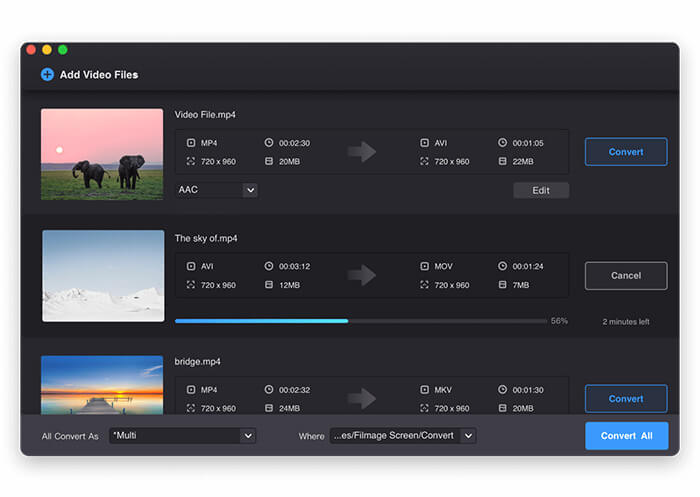This screenshot has width=700, height=497.
Task: Click the clock duration icon beside 00:02:30
Action: pos(269,143)
